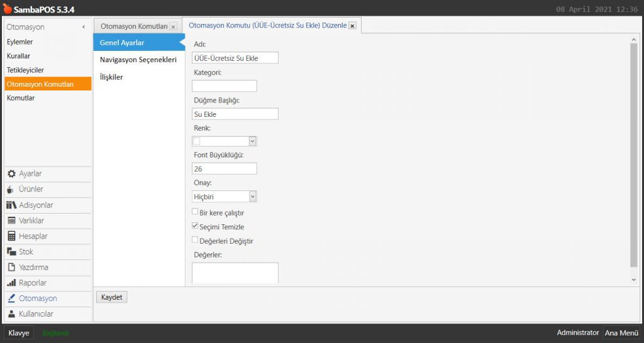Open Raporlar via the bar chart icon
The width and height of the screenshot is (644, 343).
[x=11, y=283]
